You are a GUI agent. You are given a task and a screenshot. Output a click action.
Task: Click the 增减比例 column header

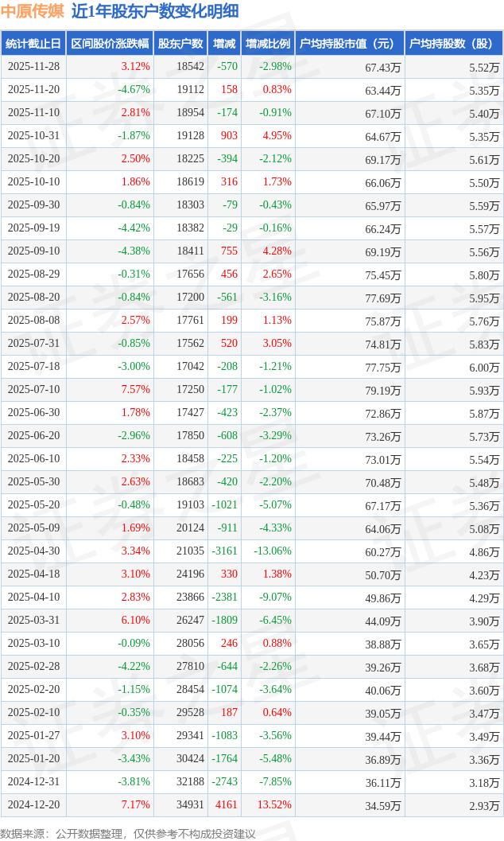coord(268,44)
